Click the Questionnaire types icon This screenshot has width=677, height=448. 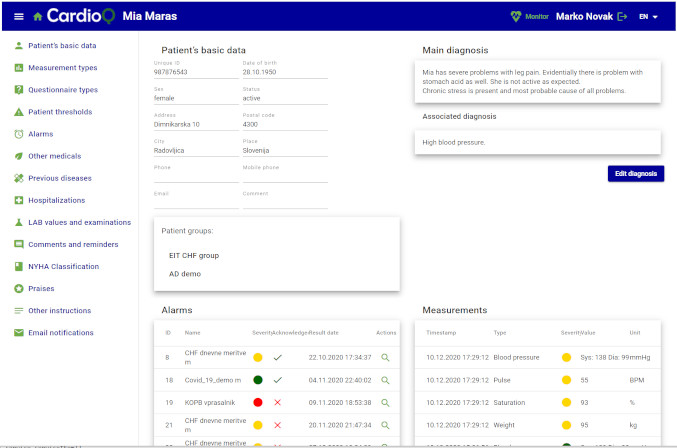pyautogui.click(x=19, y=90)
